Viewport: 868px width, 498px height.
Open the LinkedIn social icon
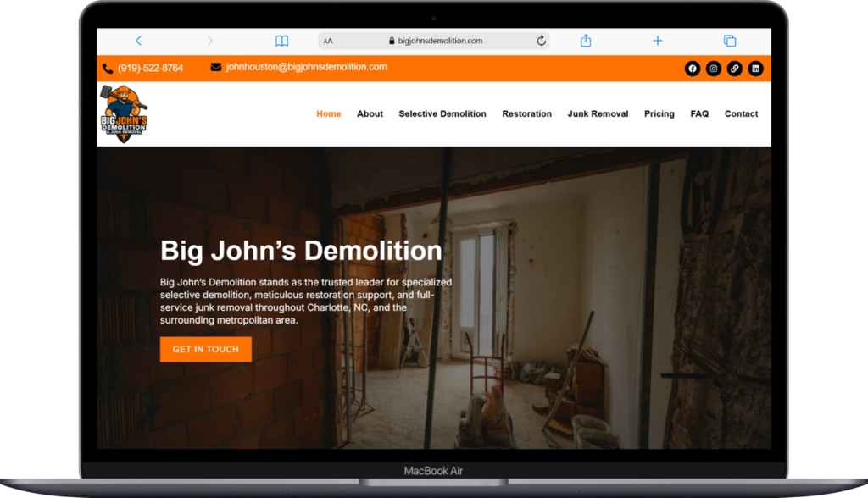[x=755, y=69]
